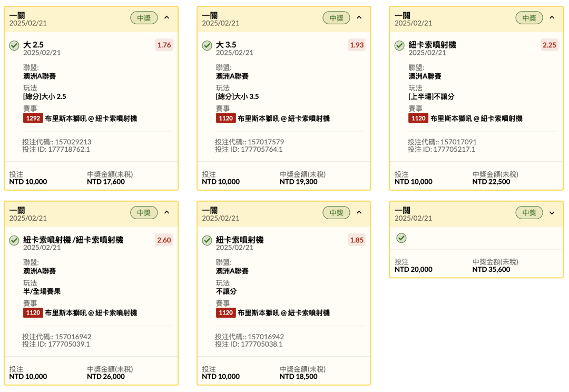Viewport: 569px width, 392px height.
Task: Collapse the bet card with odds 1.93
Action: pyautogui.click(x=359, y=17)
